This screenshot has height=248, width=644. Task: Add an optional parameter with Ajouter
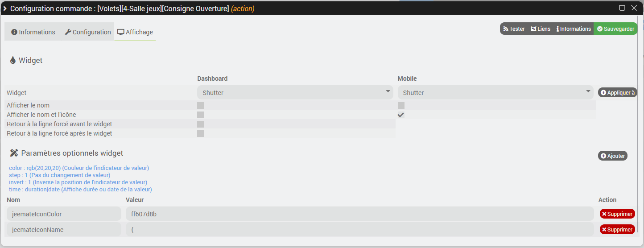click(613, 156)
